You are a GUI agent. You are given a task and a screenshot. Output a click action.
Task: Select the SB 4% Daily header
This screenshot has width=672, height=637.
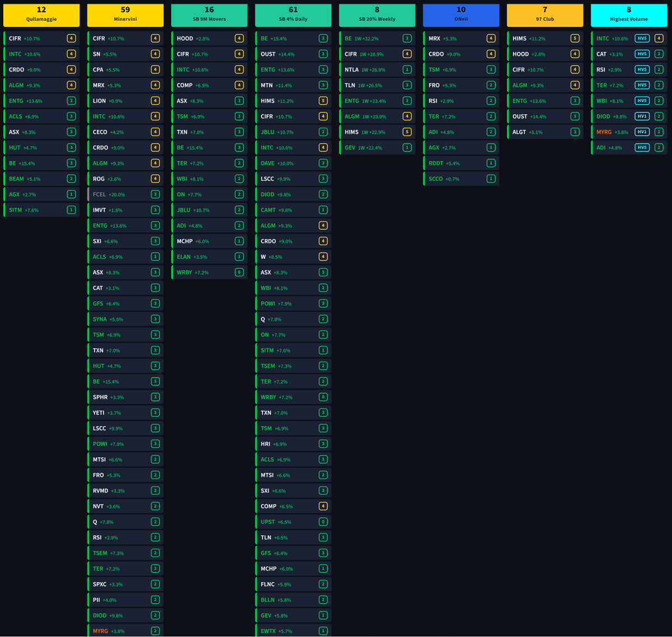pos(293,15)
